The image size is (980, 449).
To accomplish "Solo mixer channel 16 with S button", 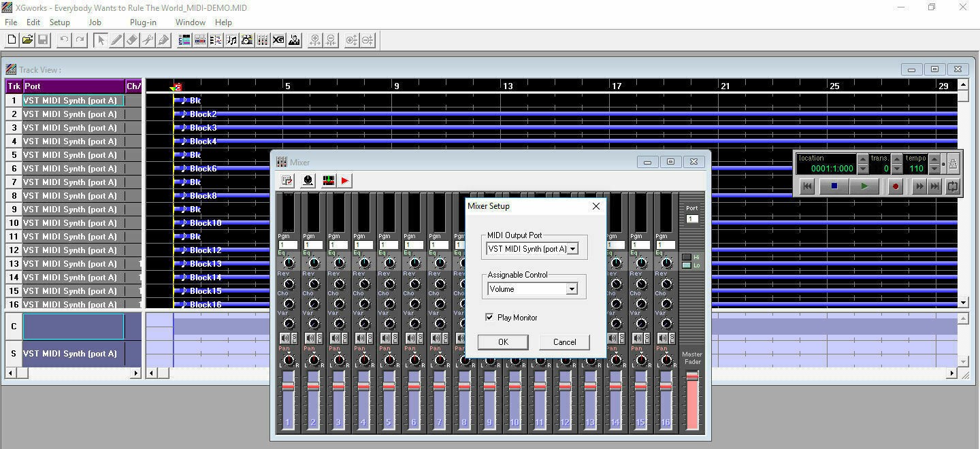I will click(672, 338).
